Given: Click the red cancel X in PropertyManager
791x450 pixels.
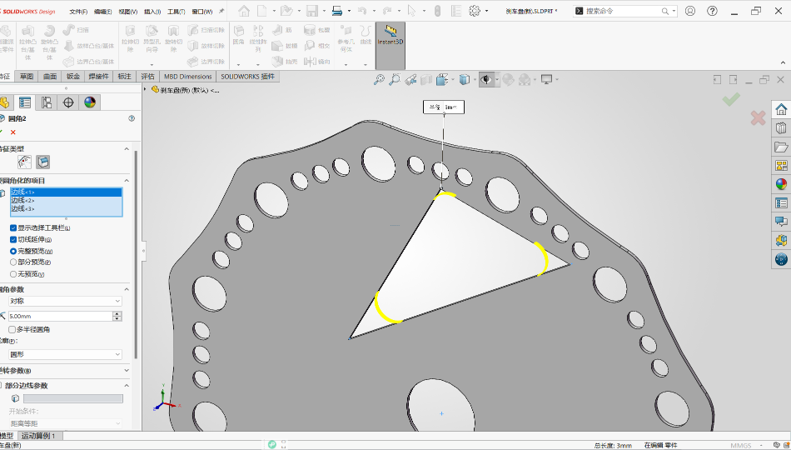Looking at the screenshot, I should tap(13, 132).
